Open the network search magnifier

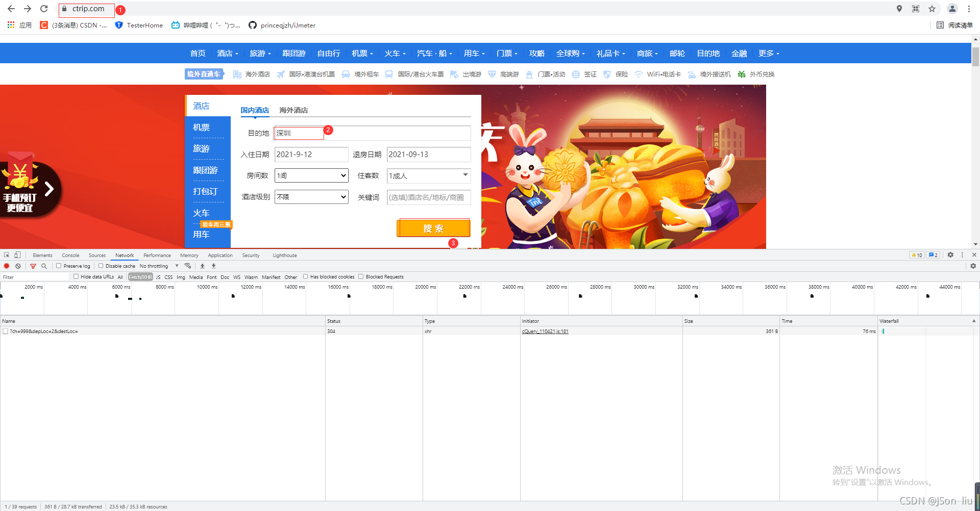tap(44, 266)
